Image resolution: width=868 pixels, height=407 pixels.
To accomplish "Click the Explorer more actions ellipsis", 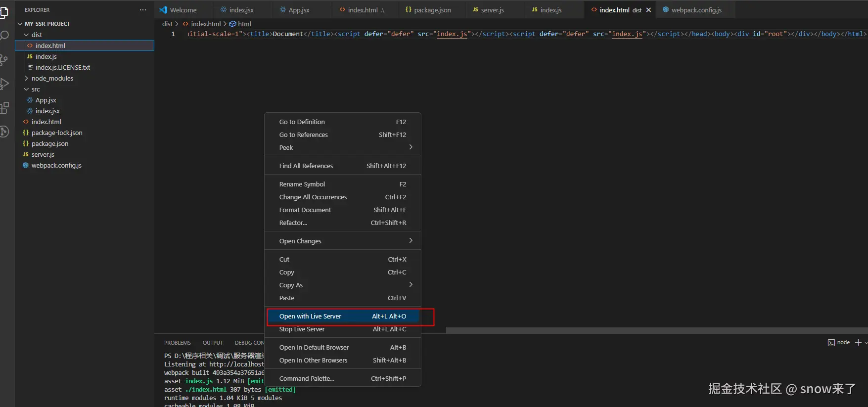I will click(x=143, y=10).
